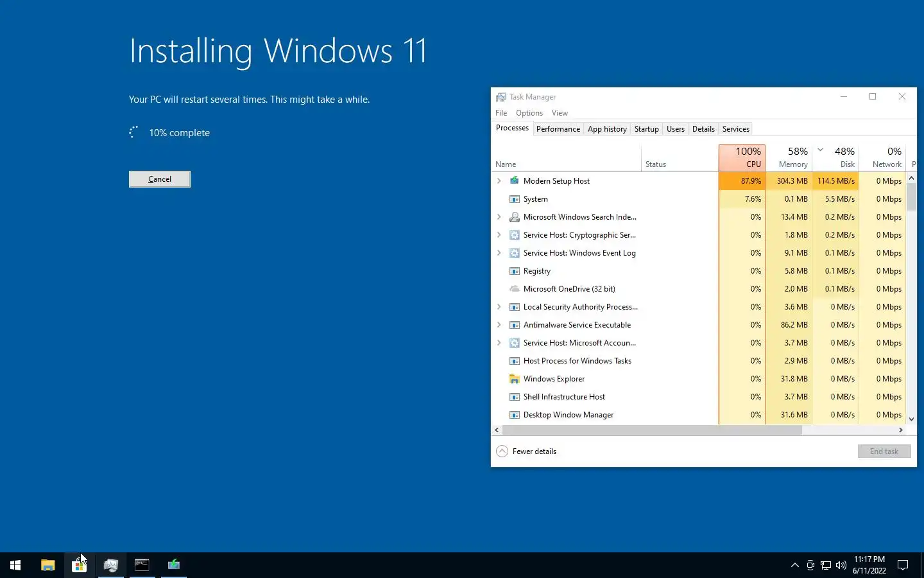Open the Options menu
This screenshot has width=924, height=578.
click(x=529, y=113)
